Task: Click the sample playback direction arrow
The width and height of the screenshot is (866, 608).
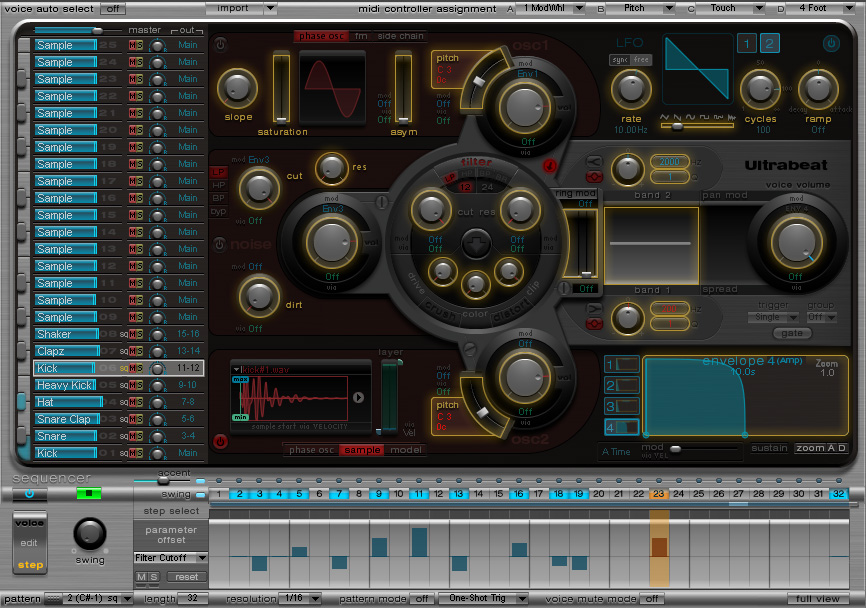Action: [x=359, y=397]
